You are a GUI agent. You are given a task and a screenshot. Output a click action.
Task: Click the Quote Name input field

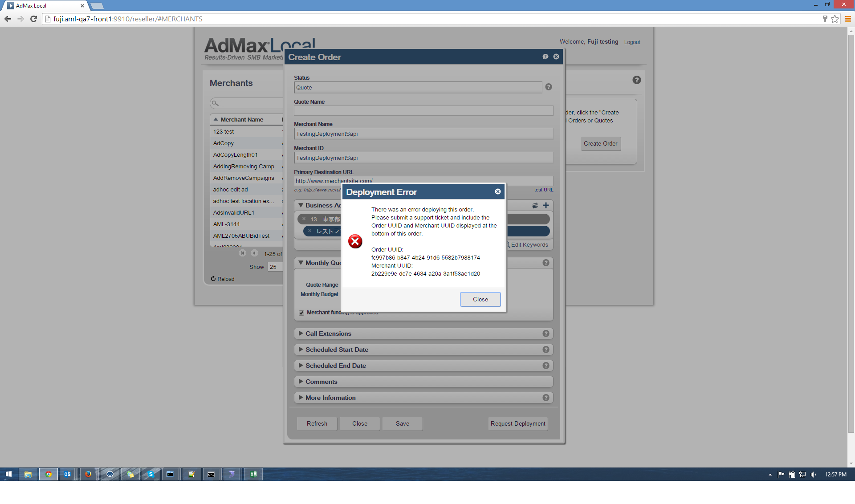(x=423, y=110)
